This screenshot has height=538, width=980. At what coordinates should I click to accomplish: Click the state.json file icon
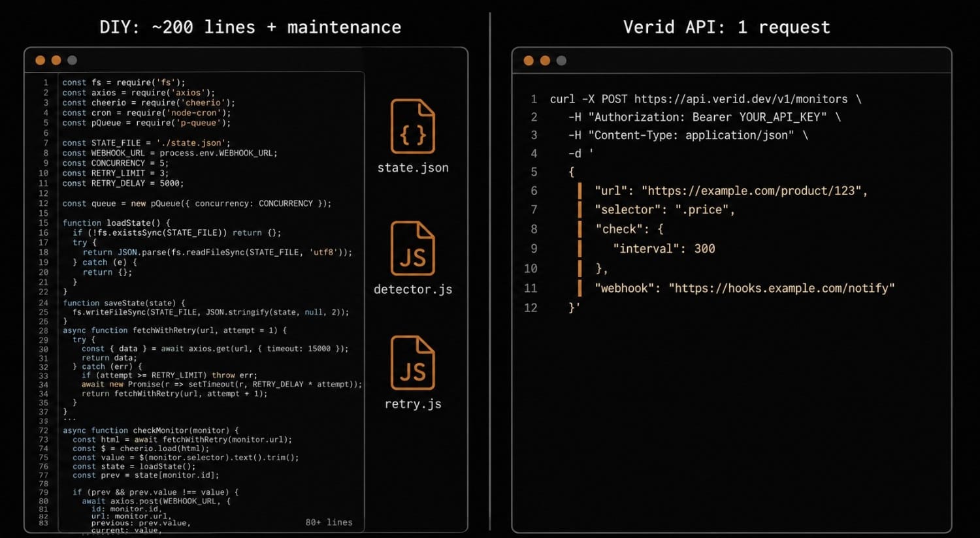pos(413,127)
